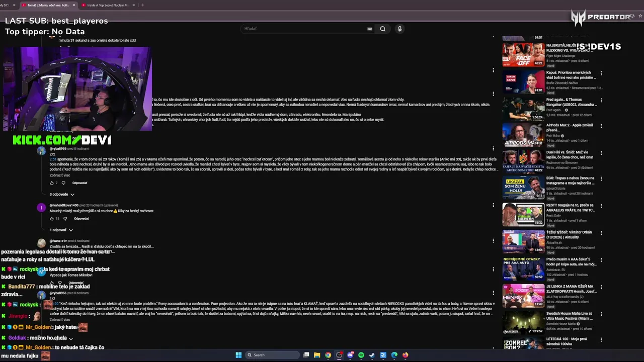Open more actions for 'AirPods Max 2' video
The width and height of the screenshot is (644, 362).
pos(601,126)
